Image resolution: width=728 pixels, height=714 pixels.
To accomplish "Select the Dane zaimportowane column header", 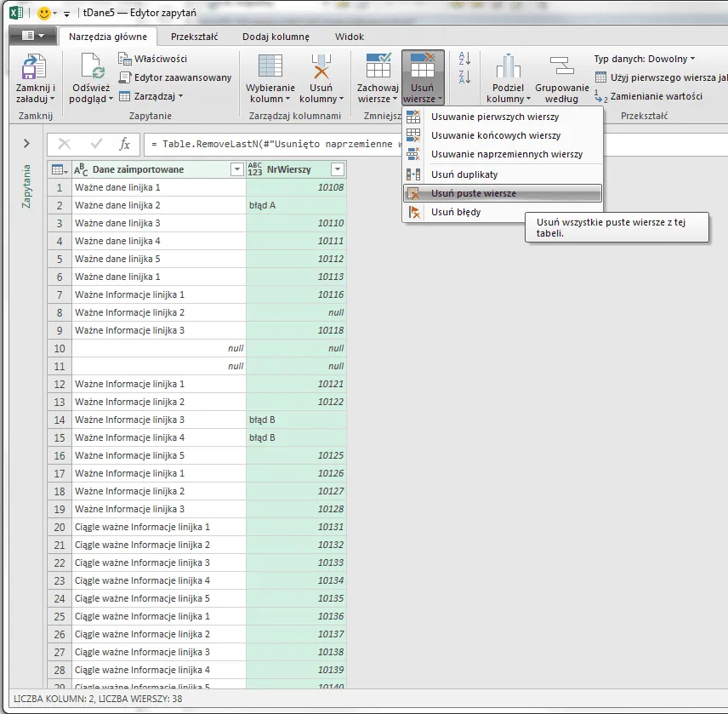I will (159, 169).
